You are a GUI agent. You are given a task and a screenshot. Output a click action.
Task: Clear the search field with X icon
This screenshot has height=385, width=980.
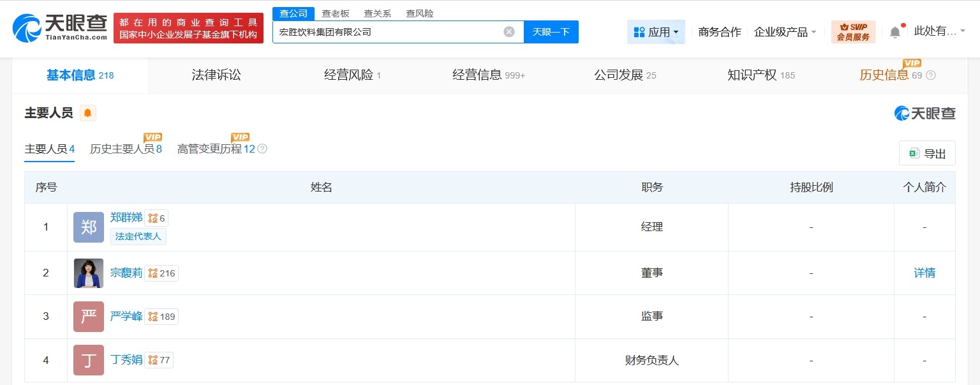509,32
